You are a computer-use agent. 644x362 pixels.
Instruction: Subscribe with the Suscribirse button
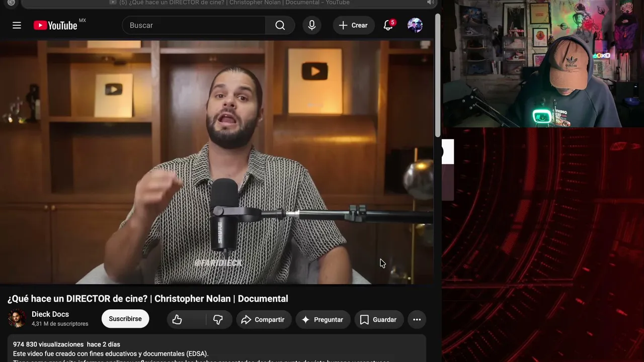pos(125,319)
